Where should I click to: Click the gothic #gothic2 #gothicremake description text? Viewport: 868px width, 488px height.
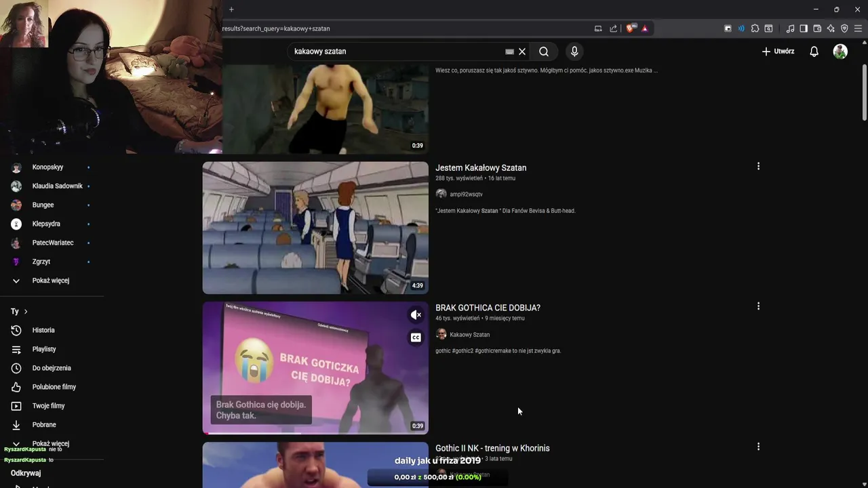[498, 351]
